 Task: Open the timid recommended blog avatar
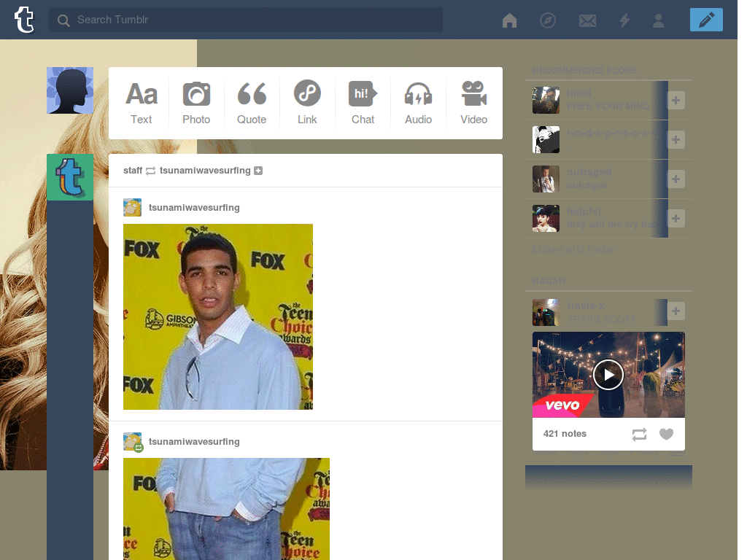[546, 100]
